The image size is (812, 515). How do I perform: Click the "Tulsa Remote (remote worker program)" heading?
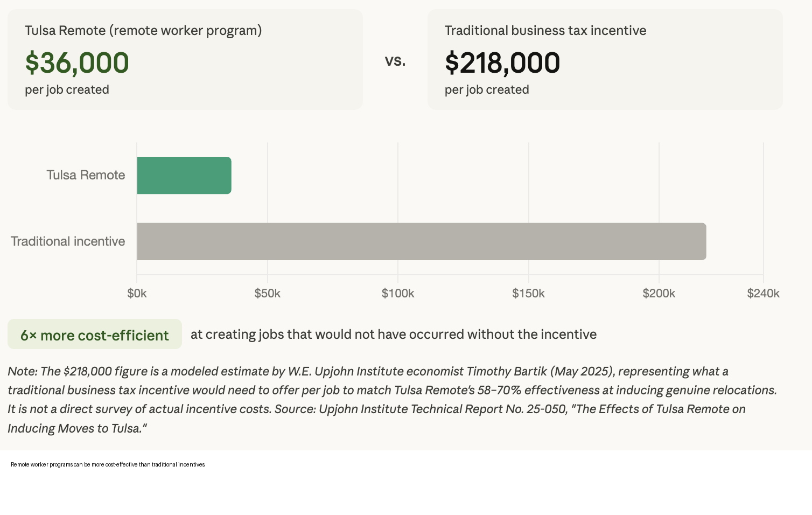(143, 31)
